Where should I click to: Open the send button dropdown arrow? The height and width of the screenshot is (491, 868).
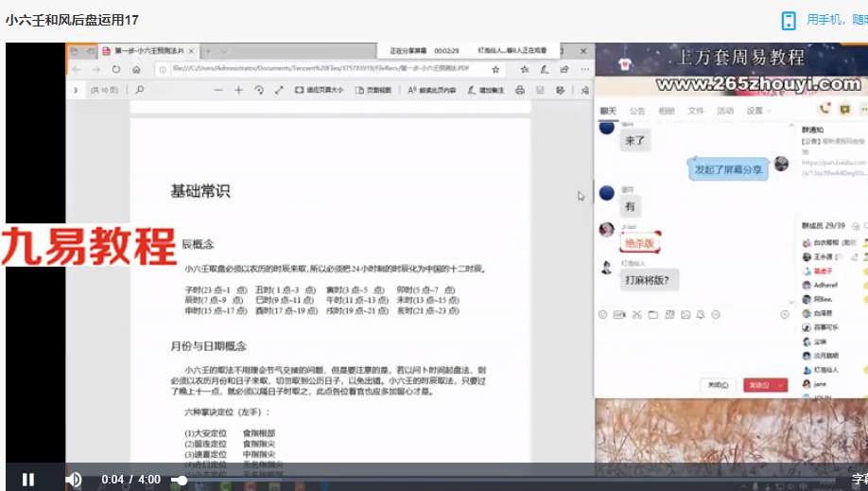click(781, 385)
